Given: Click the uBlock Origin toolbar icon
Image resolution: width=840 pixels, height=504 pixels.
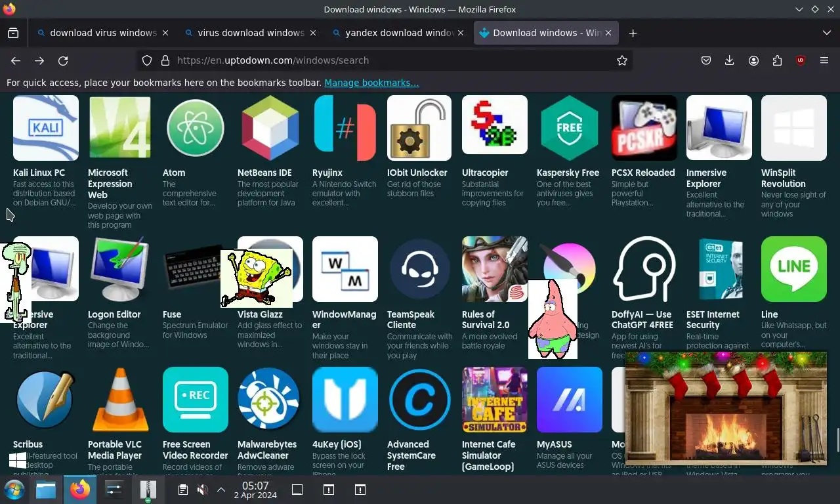Looking at the screenshot, I should (x=801, y=60).
